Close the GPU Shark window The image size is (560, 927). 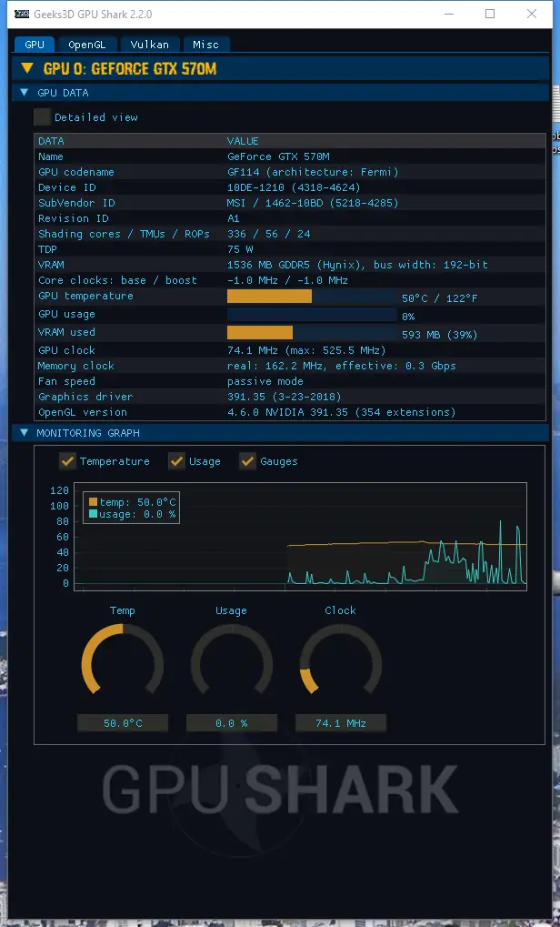click(532, 15)
